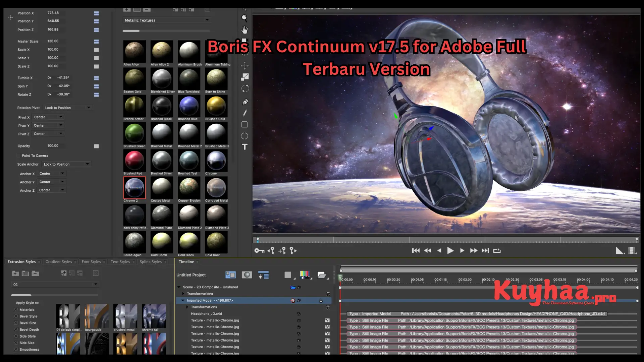Enable Materials style checkbox

click(x=16, y=309)
